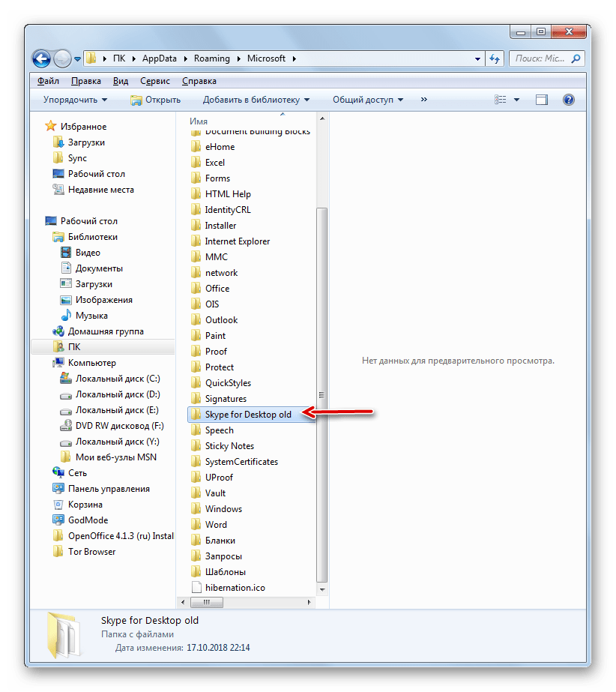The height and width of the screenshot is (692, 616).
Task: Open Корзина in navigation pane
Action: coord(78,505)
